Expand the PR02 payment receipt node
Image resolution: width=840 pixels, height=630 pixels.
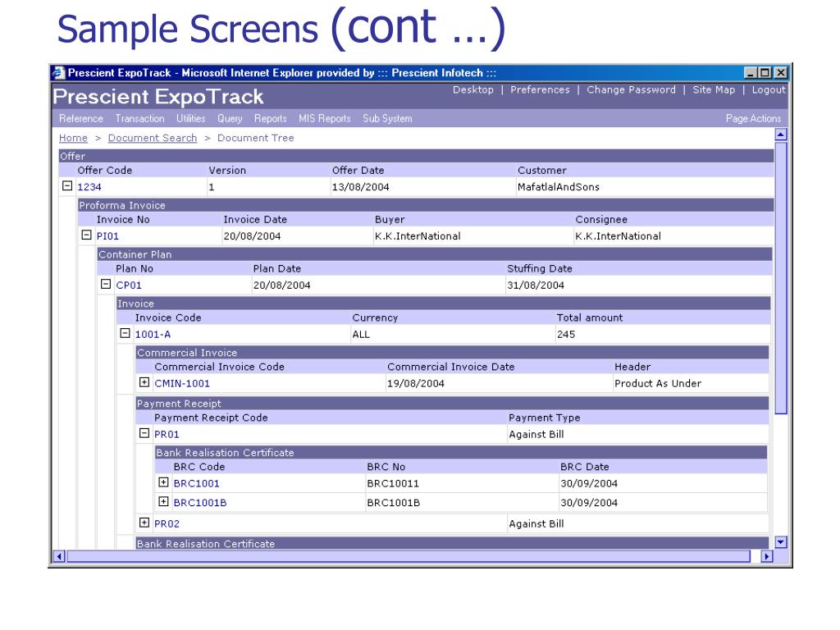point(144,523)
